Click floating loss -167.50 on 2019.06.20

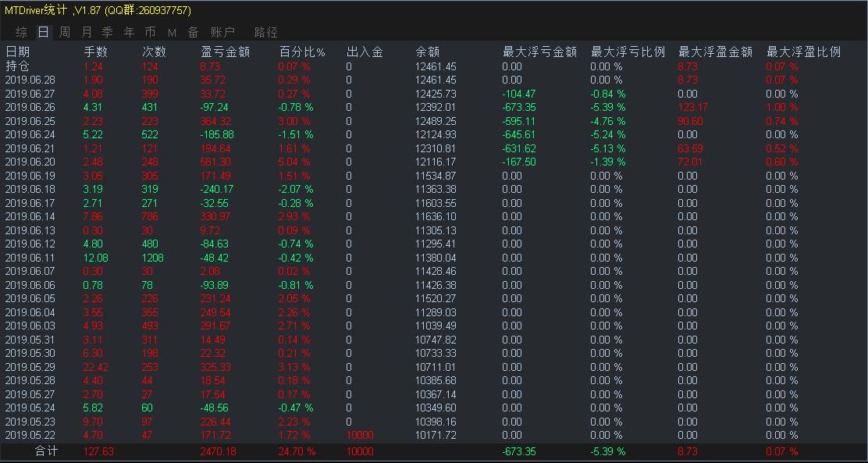tap(519, 162)
